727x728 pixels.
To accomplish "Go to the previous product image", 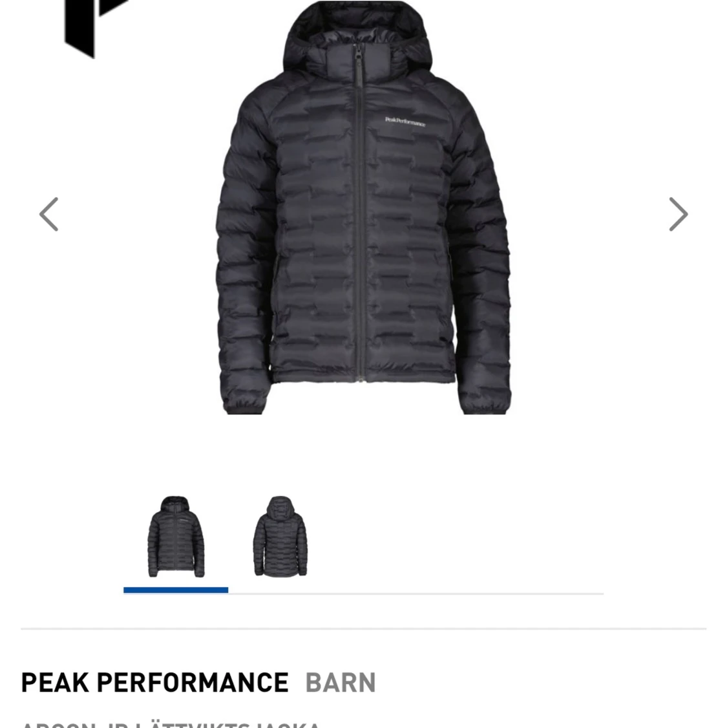I will coord(49,214).
